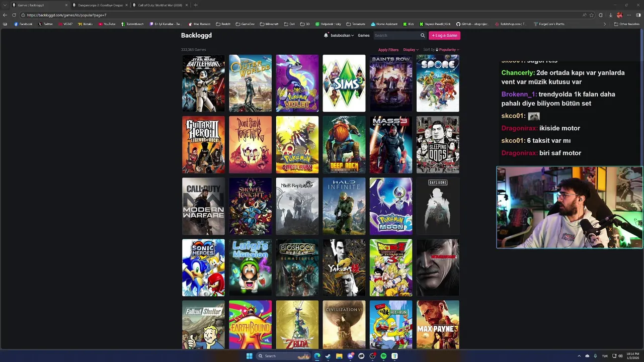The height and width of the screenshot is (362, 644).
Task: Open the YouTube bookmark
Action: pos(107,24)
